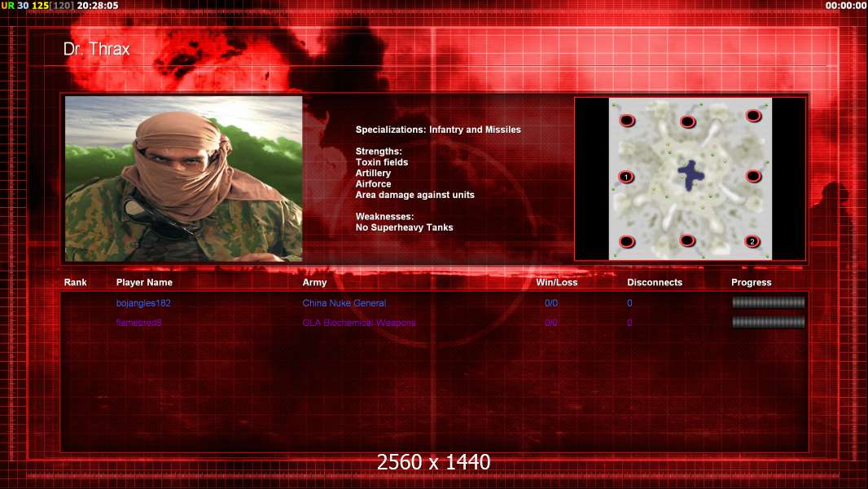This screenshot has width=868, height=489.
Task: Click Area damage against units text
Action: 414,195
